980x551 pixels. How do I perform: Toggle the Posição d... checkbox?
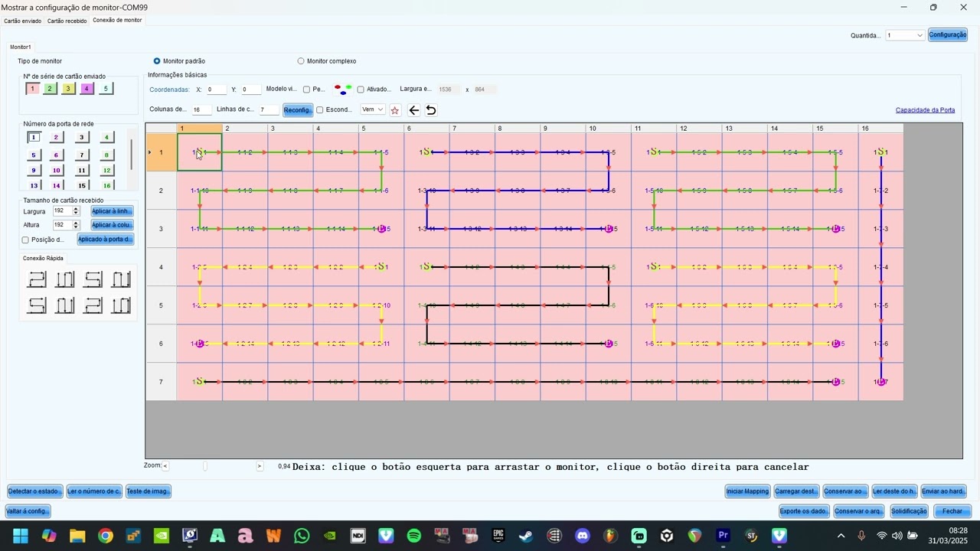[26, 240]
